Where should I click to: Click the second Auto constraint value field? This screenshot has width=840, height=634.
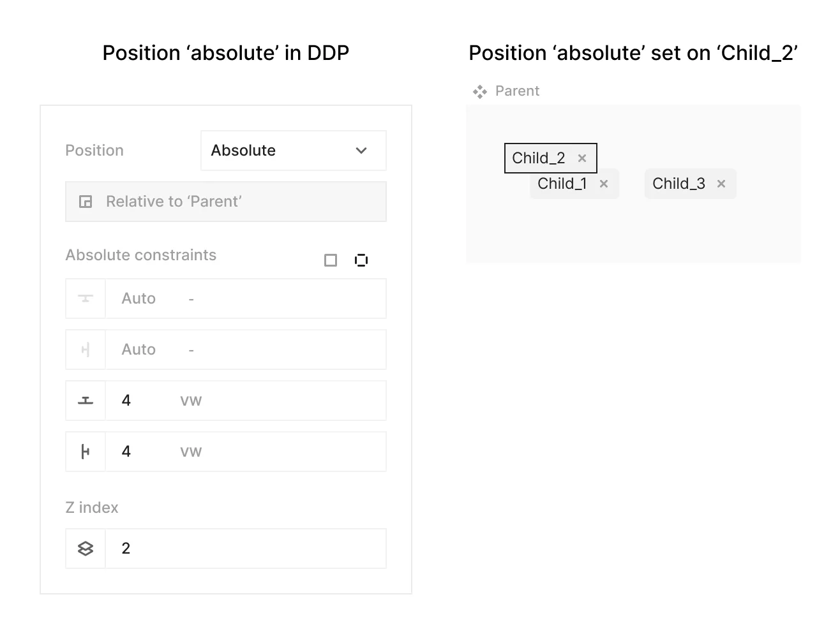tap(246, 350)
